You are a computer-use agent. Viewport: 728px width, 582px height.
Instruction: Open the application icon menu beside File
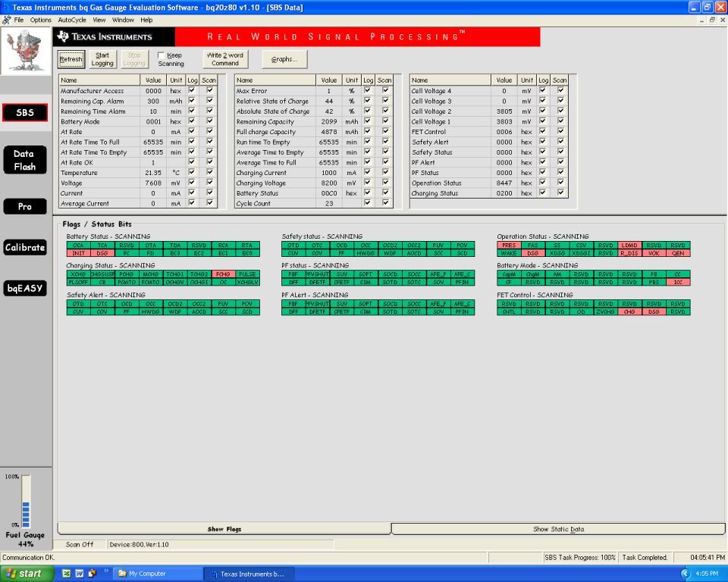pos(7,20)
